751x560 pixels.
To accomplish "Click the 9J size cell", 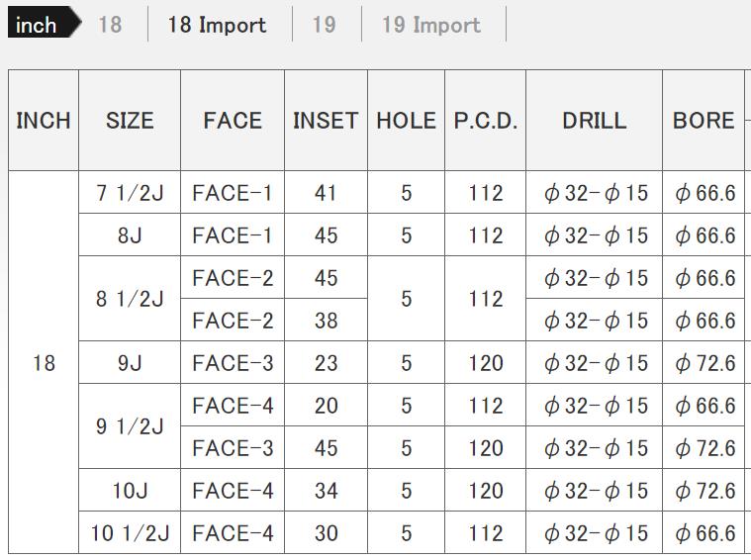I will pos(130,363).
